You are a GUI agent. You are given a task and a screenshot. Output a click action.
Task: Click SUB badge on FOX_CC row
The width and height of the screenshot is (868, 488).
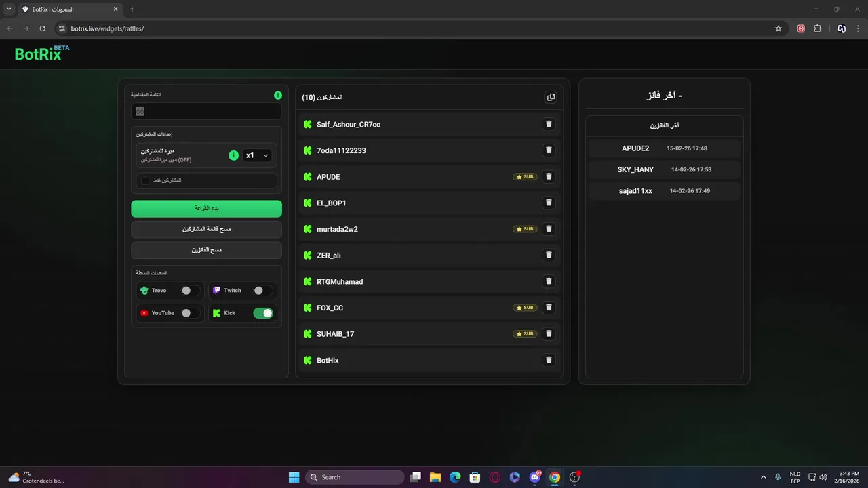tap(525, 308)
